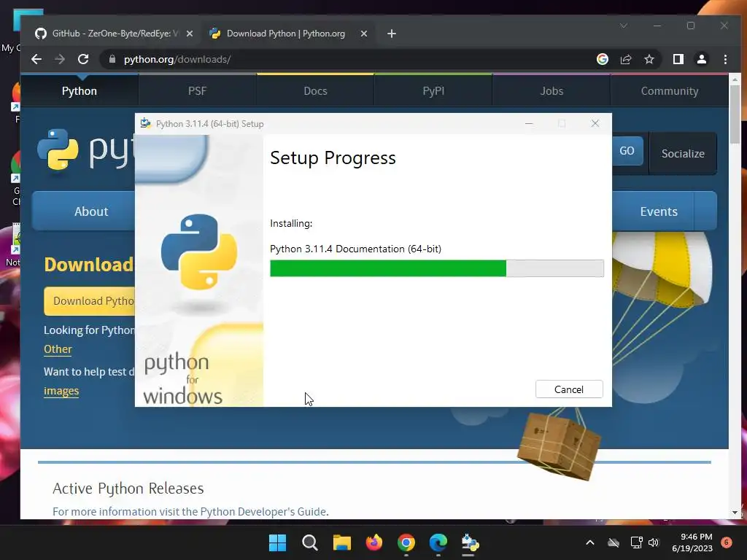Click the cloud-off tray icon
The image size is (747, 560).
point(614,542)
